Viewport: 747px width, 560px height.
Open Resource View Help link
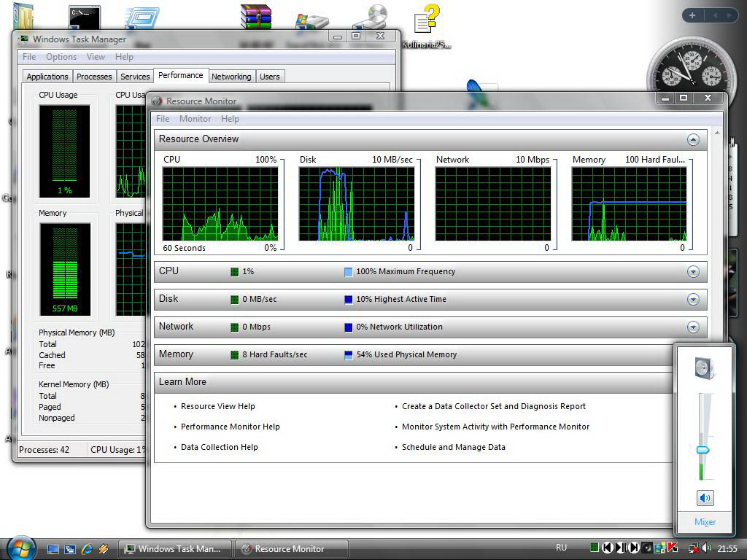click(217, 406)
